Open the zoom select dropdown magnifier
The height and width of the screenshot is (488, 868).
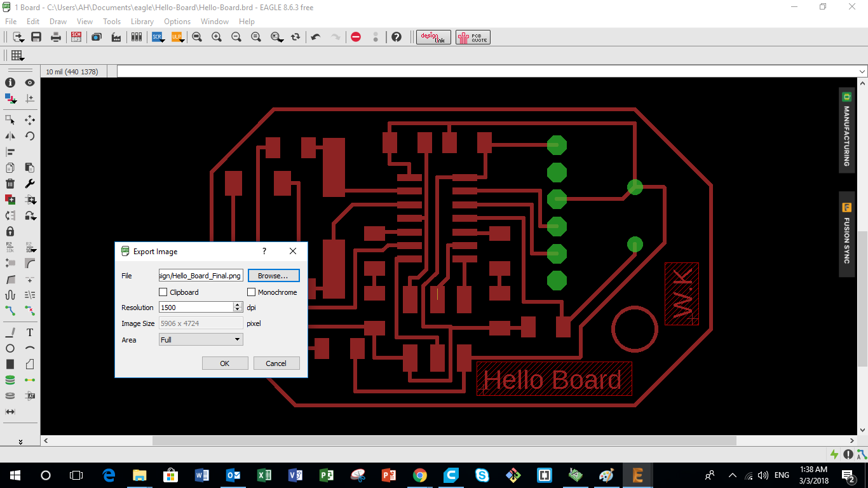click(277, 37)
